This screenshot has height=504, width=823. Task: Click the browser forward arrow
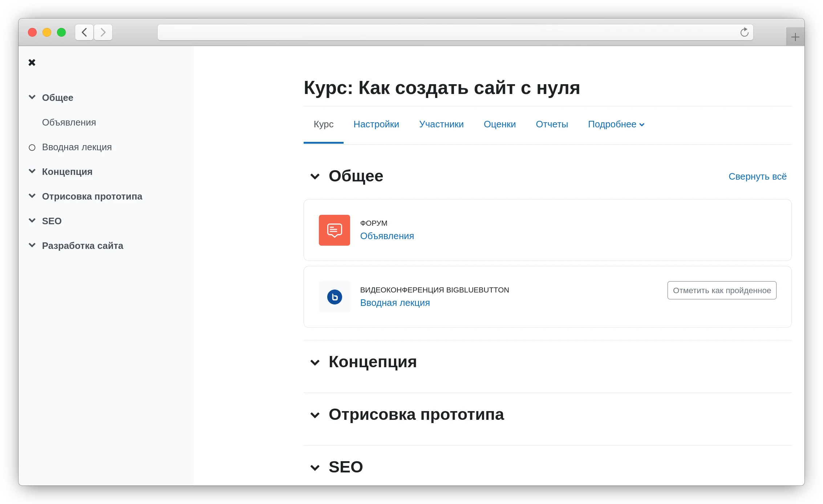[103, 32]
